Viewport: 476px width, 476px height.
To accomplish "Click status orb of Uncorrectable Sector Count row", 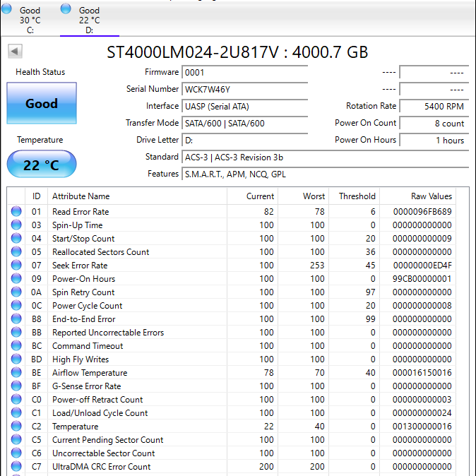I will (16, 453).
